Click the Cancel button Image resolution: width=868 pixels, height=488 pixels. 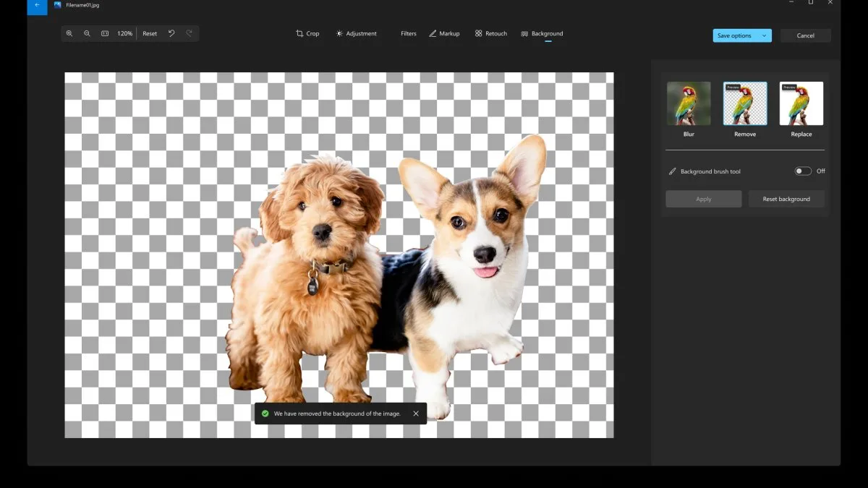(805, 35)
